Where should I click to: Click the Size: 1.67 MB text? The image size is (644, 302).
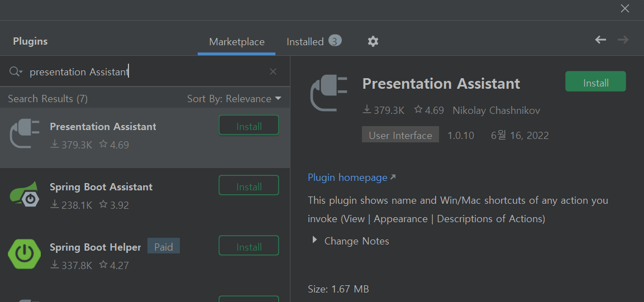tap(338, 289)
